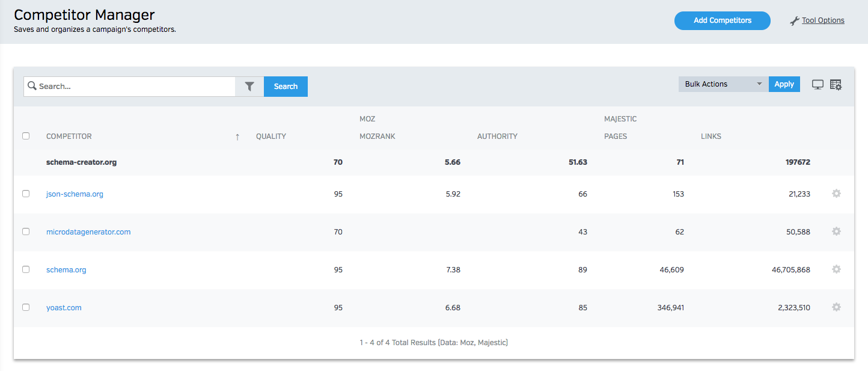868x371 pixels.
Task: Check the json-schema.org row checkbox
Action: (x=26, y=194)
